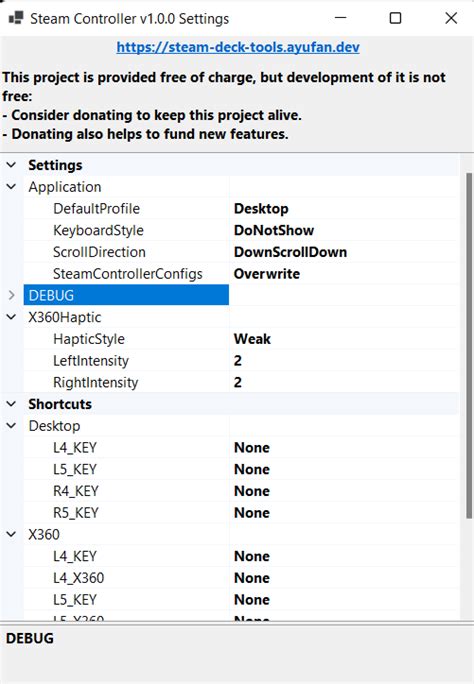This screenshot has height=684, width=474.
Task: Click the None value for R4_KEY
Action: coord(252,491)
